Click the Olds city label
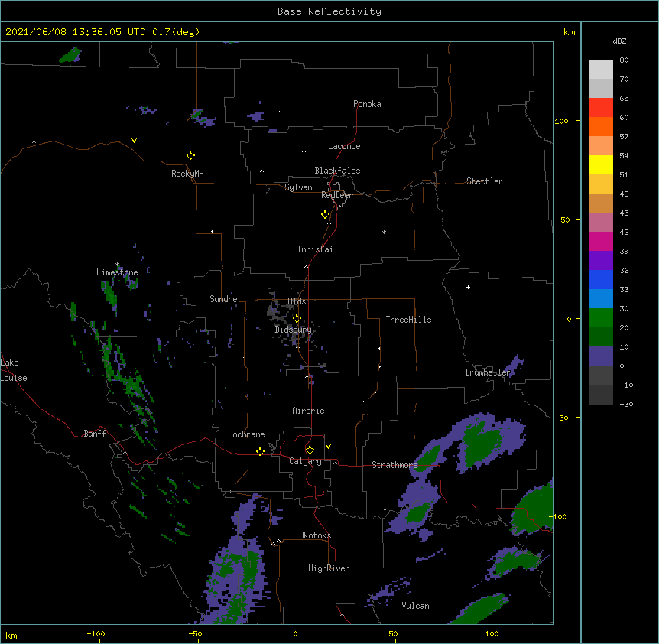The image size is (659, 644). (297, 301)
